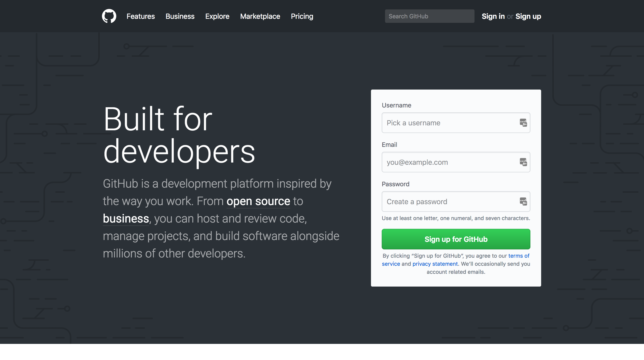
Task: Follow the open source link in description
Action: point(258,201)
